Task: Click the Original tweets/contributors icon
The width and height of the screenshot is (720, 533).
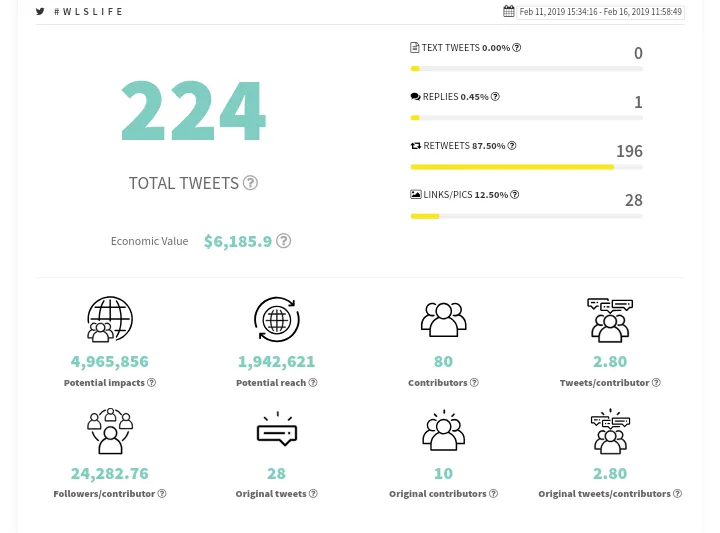Action: pos(610,431)
